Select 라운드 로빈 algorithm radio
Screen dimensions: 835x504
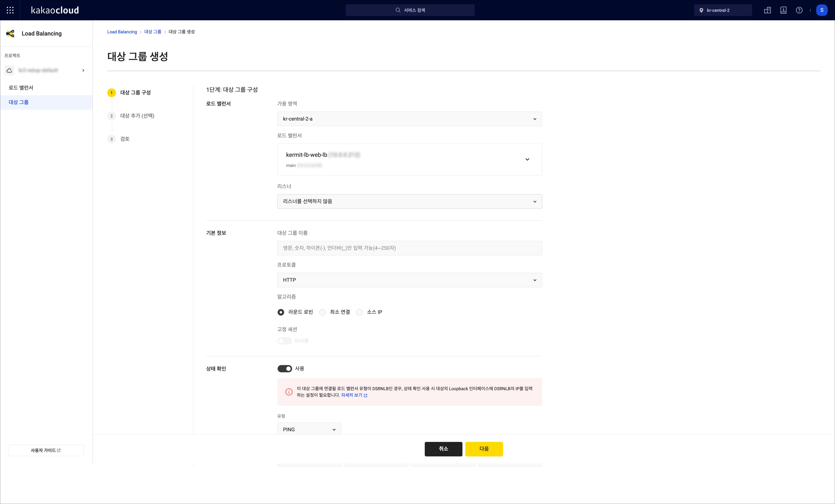pyautogui.click(x=281, y=312)
